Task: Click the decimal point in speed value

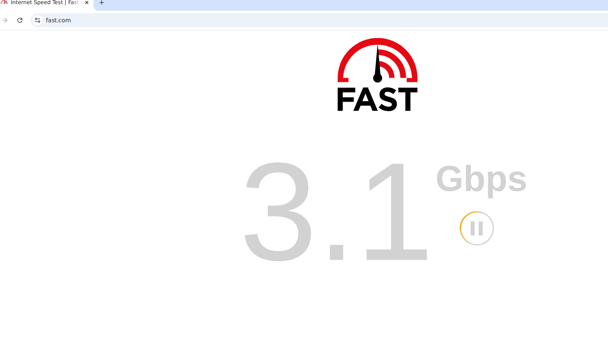Action: [336, 252]
